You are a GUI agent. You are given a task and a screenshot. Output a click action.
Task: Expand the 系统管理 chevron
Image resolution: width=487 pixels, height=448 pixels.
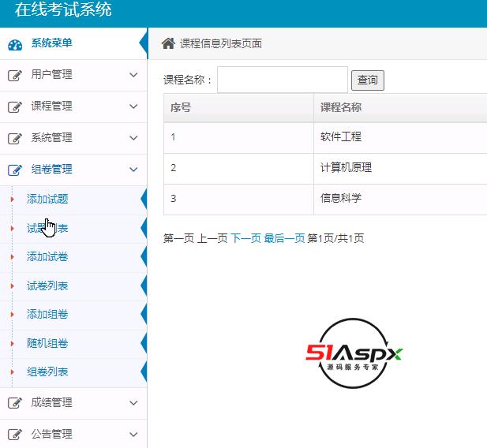tap(133, 138)
